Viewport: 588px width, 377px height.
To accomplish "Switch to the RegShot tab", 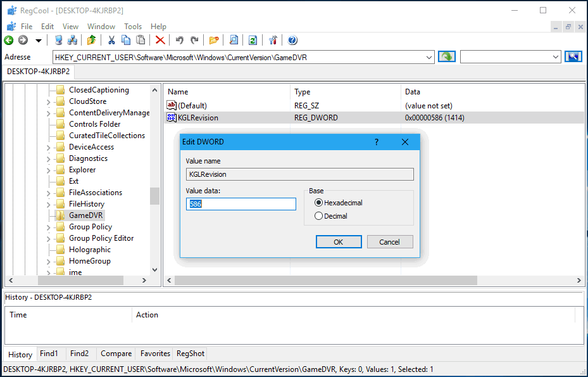I will [x=191, y=354].
